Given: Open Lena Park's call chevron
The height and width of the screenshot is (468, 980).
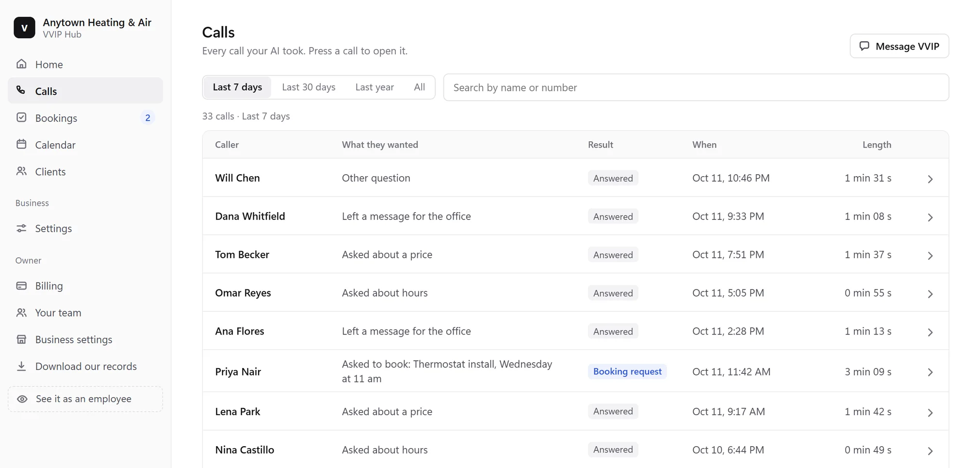Looking at the screenshot, I should 930,413.
